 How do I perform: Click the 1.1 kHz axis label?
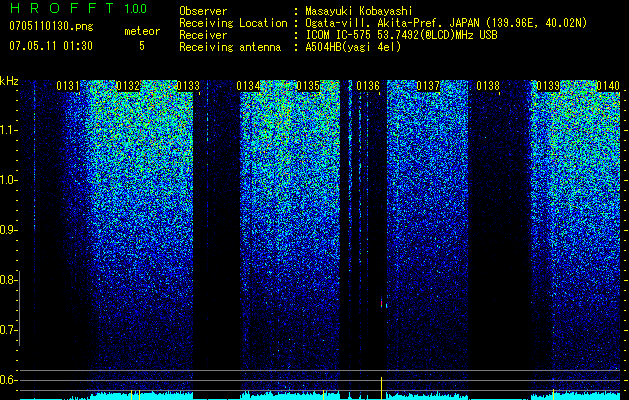[x=8, y=130]
